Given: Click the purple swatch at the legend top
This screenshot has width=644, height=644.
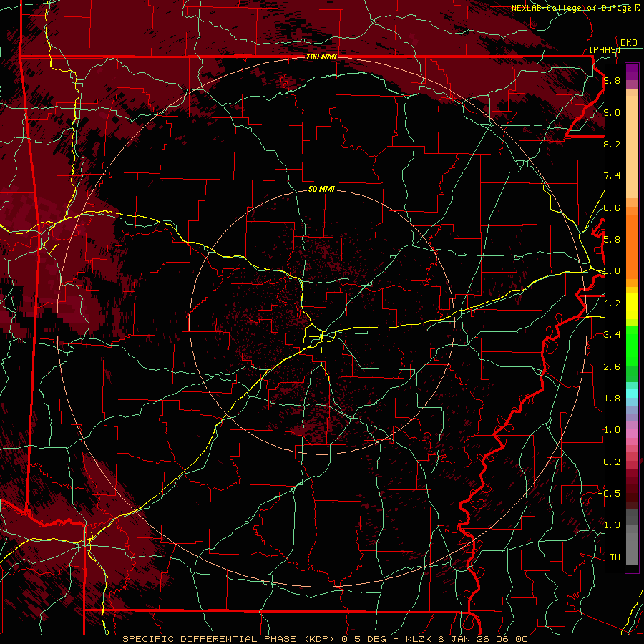Looking at the screenshot, I should pos(632,72).
